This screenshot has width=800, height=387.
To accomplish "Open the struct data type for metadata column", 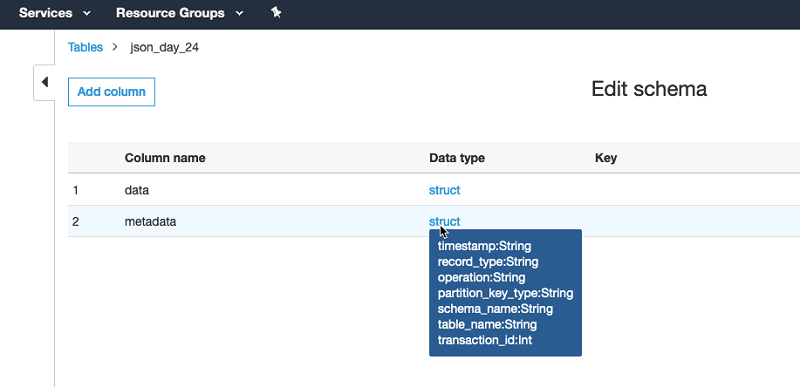I will 444,221.
